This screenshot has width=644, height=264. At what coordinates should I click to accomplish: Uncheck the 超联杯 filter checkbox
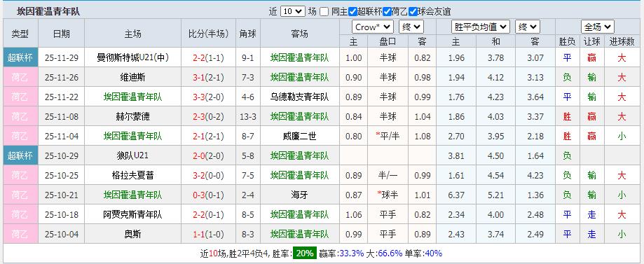[x=352, y=11]
